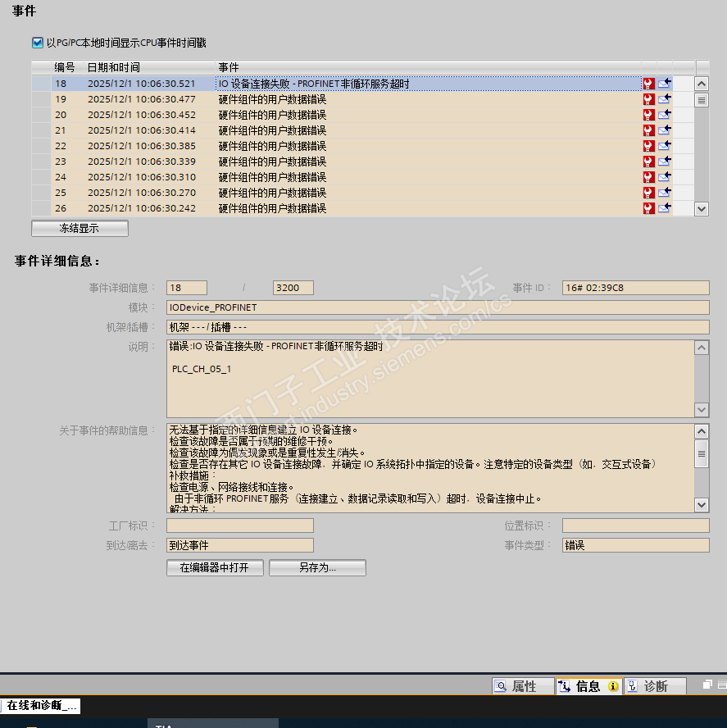Image resolution: width=727 pixels, height=728 pixels.
Task: Click the 日期和时间 column header
Action: pos(149,67)
